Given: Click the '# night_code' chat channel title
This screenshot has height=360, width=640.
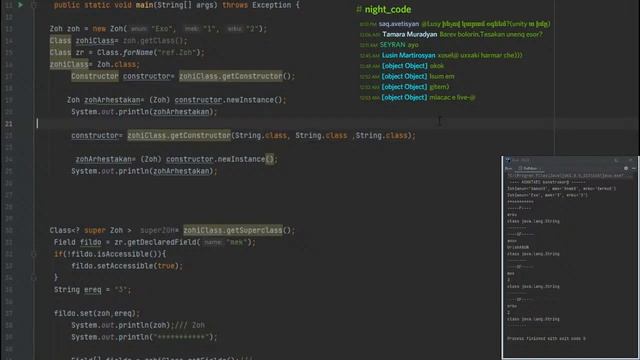Looking at the screenshot, I should tap(384, 9).
